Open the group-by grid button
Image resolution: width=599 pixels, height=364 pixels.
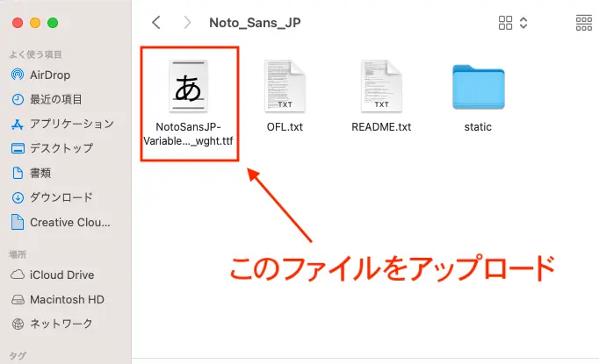[584, 23]
